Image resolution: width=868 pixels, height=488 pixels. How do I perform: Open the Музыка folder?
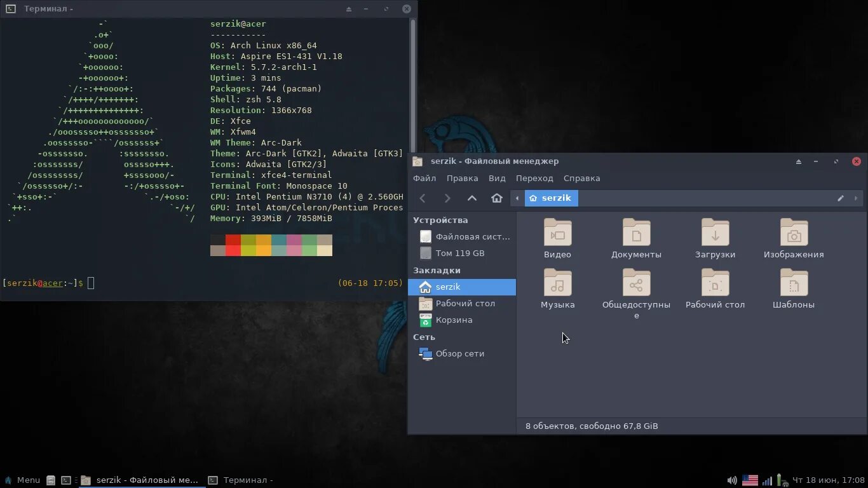tap(557, 289)
